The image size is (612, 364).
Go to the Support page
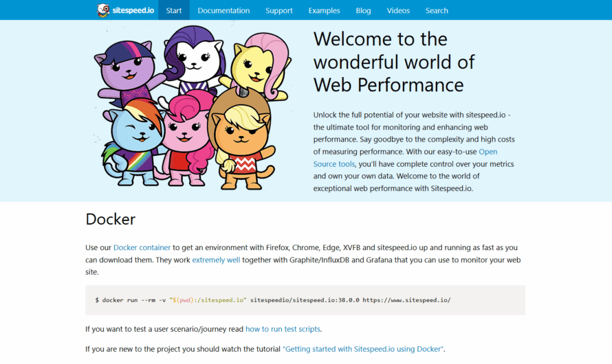point(279,10)
